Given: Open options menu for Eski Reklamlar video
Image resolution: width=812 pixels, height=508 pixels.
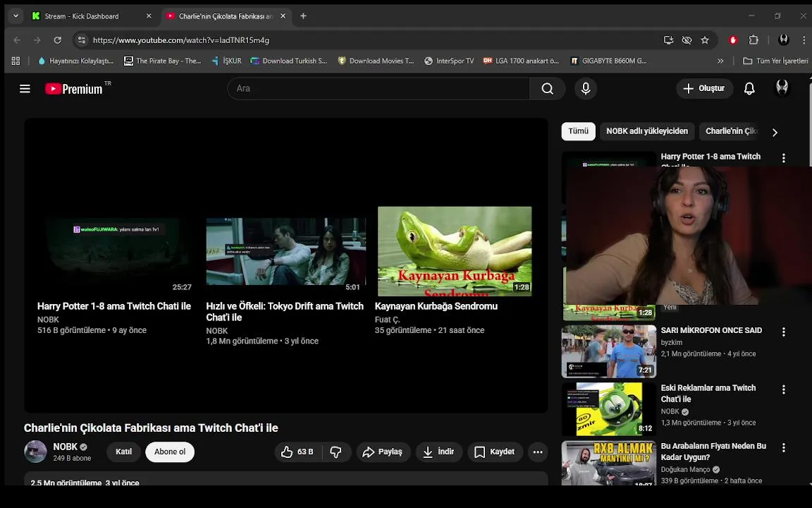Looking at the screenshot, I should 784,389.
